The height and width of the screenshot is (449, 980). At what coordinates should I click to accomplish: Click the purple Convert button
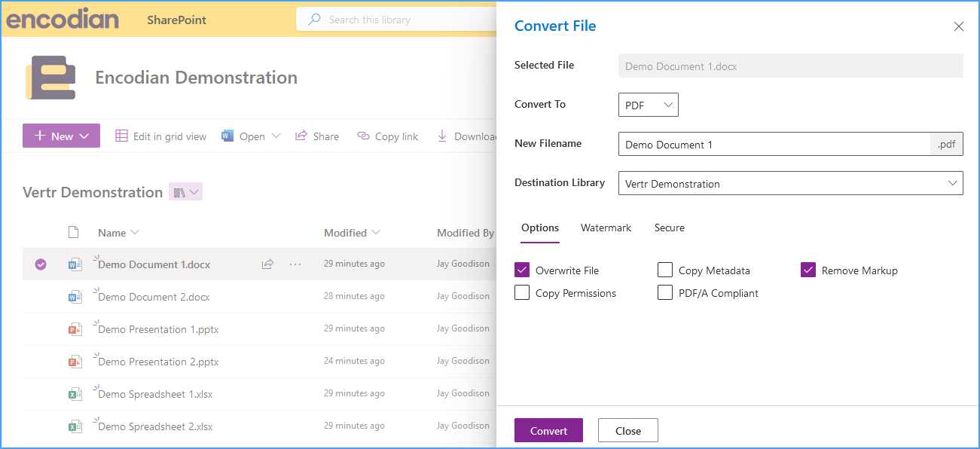(x=548, y=430)
